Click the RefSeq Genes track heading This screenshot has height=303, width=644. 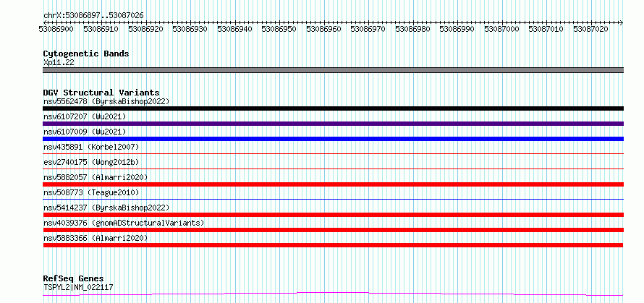point(73,279)
